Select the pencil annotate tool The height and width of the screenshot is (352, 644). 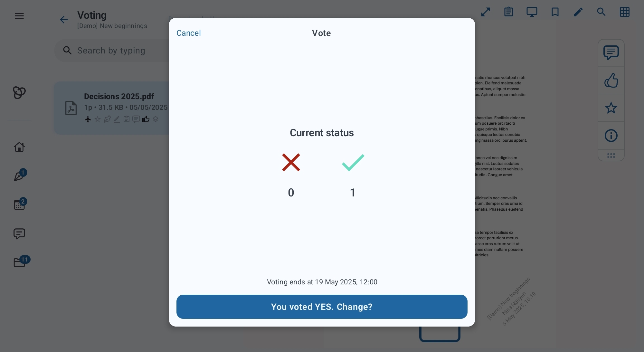[578, 12]
